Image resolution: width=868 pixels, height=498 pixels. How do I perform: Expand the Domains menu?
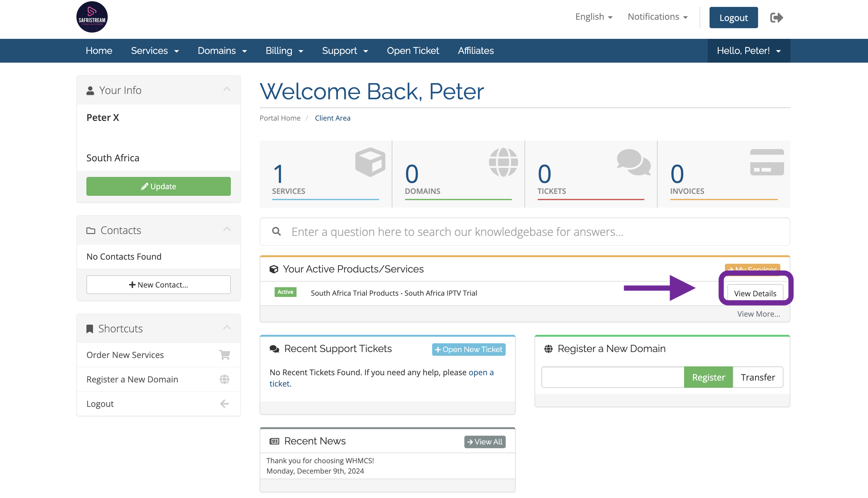[x=222, y=51]
